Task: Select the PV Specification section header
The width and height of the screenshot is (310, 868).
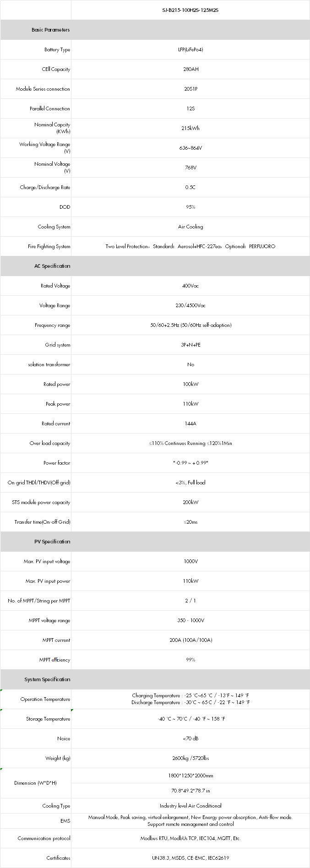Action: [x=155, y=542]
